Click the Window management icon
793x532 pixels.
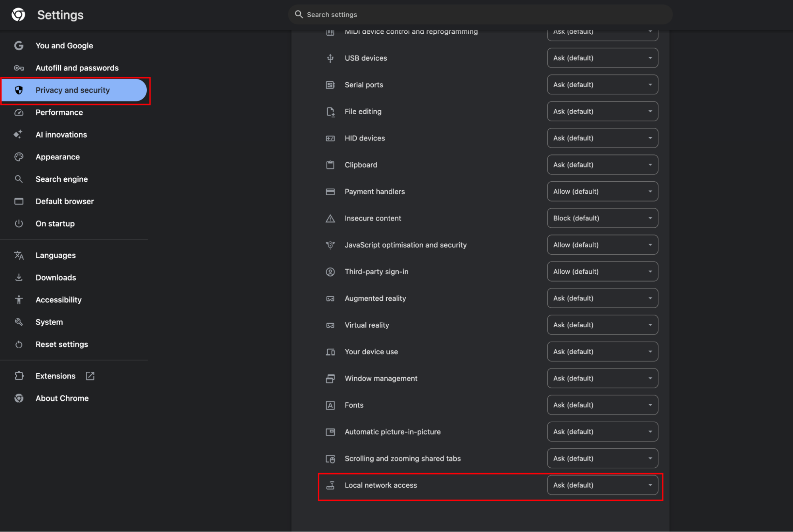[x=330, y=379]
